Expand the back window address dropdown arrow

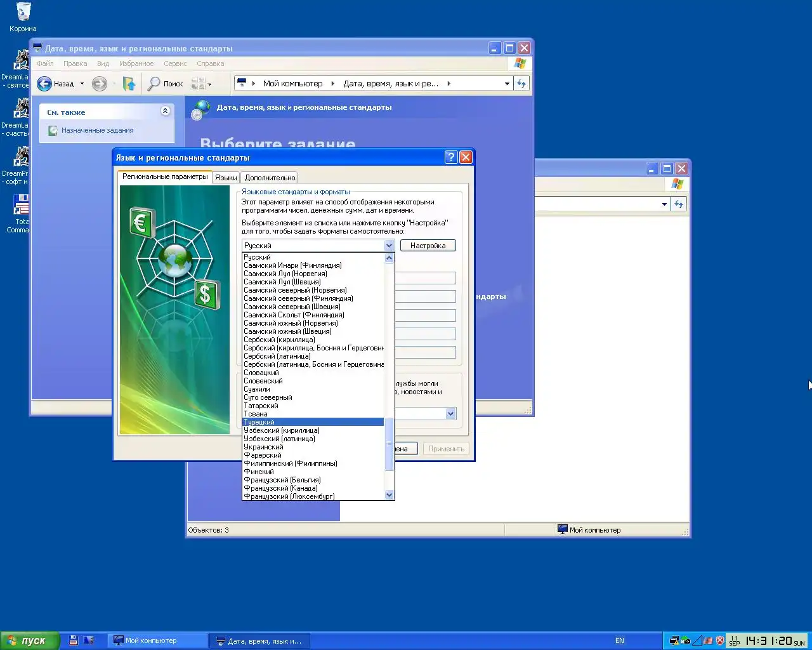tap(664, 204)
